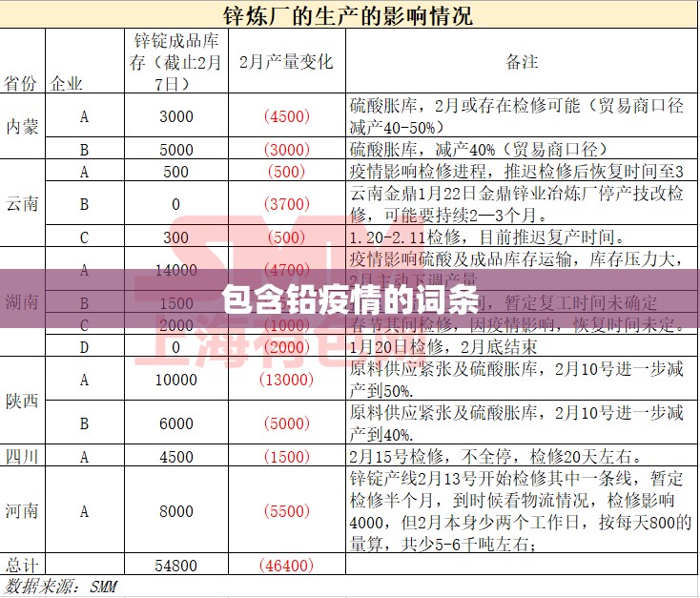Click the red (3000) value for 内蒙 B
This screenshot has height=598, width=700.
pos(287,149)
